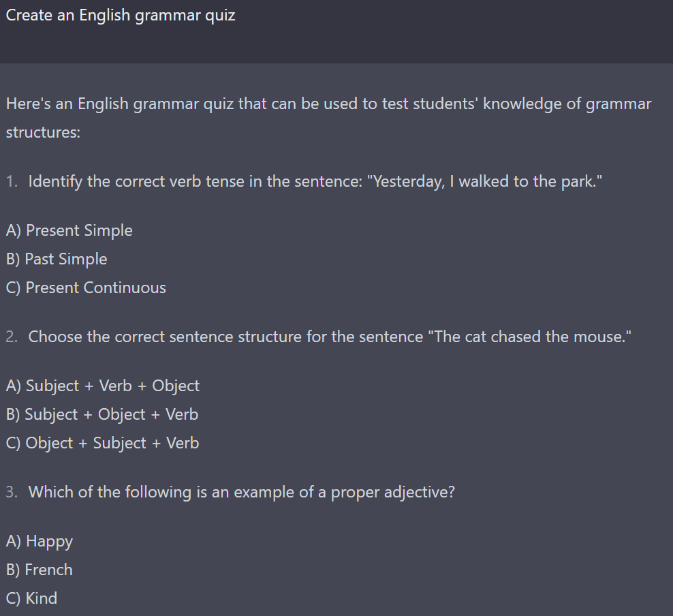The image size is (673, 616).
Task: Click the word 'structures:' in the intro
Action: 43,132
